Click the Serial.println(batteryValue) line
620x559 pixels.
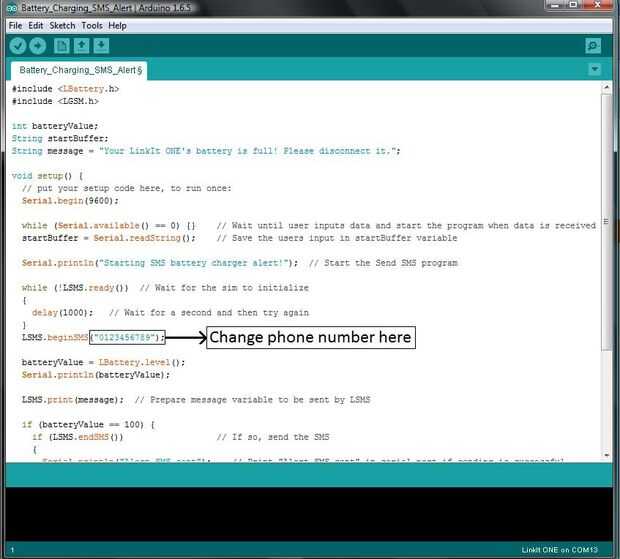[x=96, y=375]
